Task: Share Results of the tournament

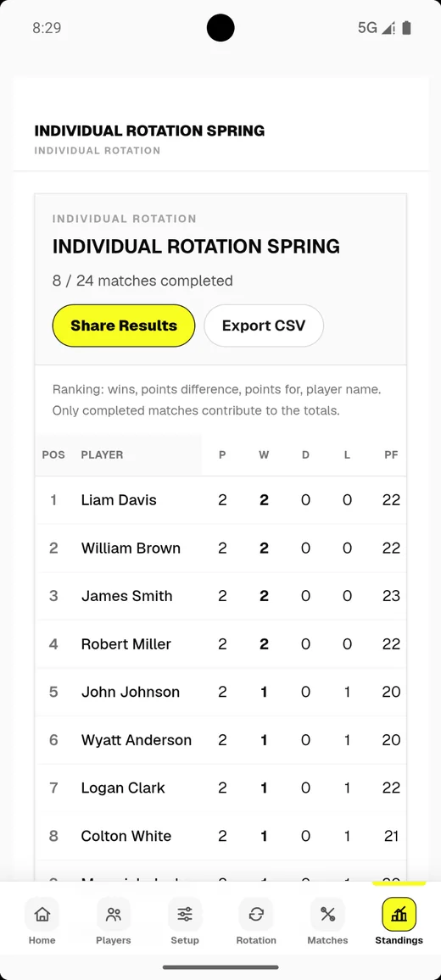Action: coord(124,326)
